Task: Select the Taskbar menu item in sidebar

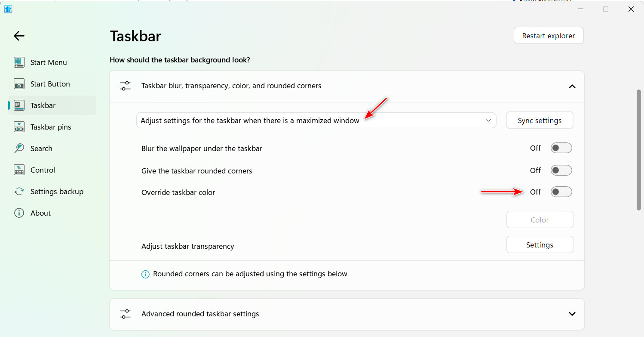Action: 52,105
